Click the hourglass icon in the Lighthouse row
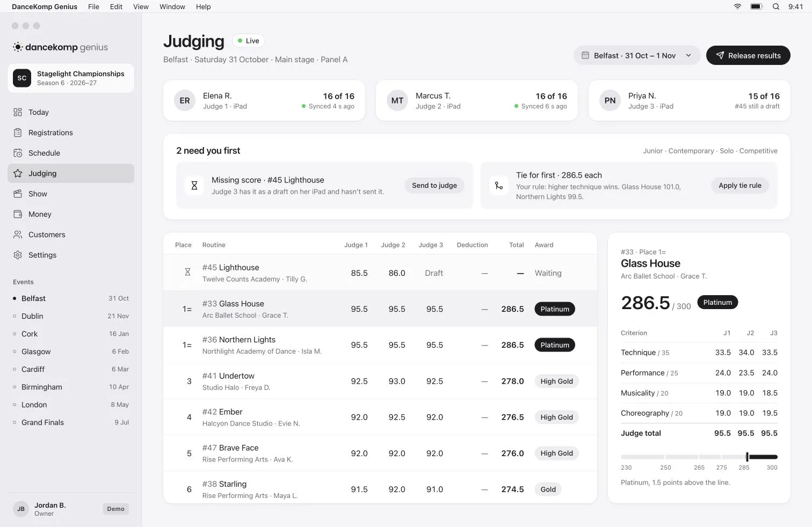This screenshot has height=527, width=812. [x=187, y=272]
